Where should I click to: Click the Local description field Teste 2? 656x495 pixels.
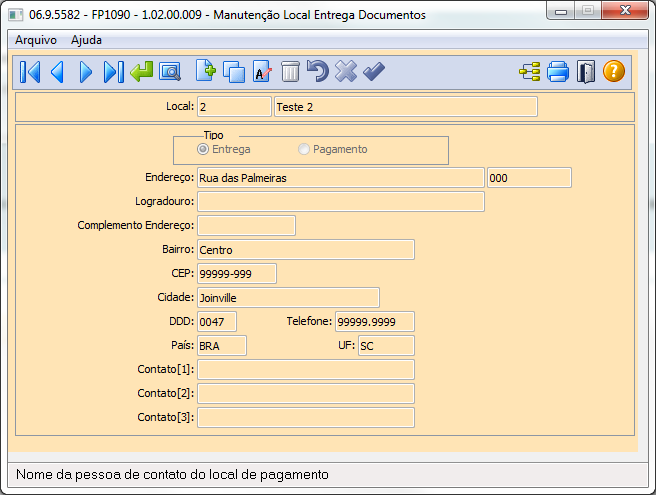406,107
